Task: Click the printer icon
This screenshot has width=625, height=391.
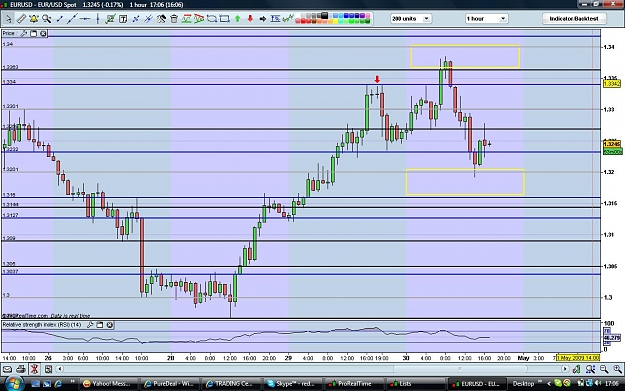Action: coord(21,369)
